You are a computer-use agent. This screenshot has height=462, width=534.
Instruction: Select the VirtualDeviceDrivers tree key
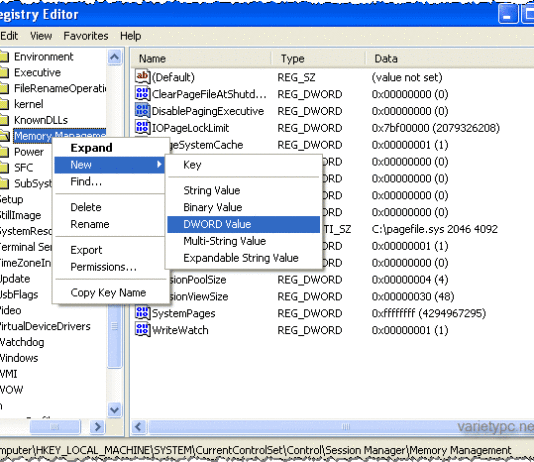pyautogui.click(x=45, y=326)
